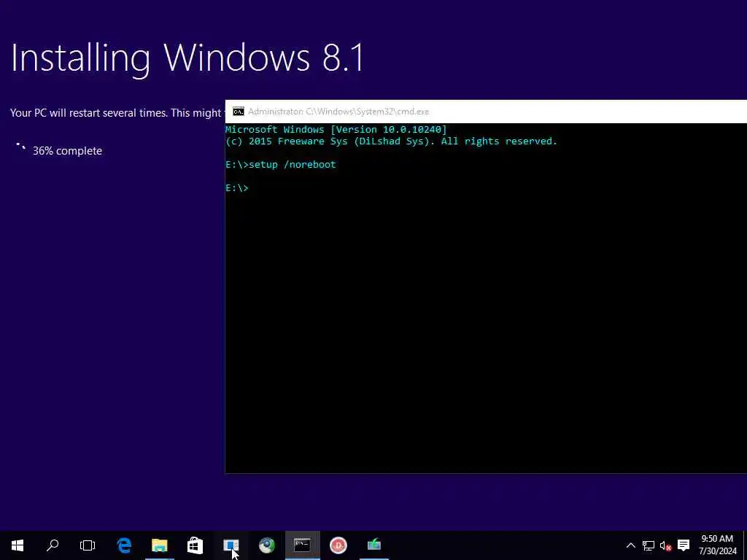
Task: Click the 'setup /noreboot' command line
Action: pyautogui.click(x=281, y=165)
